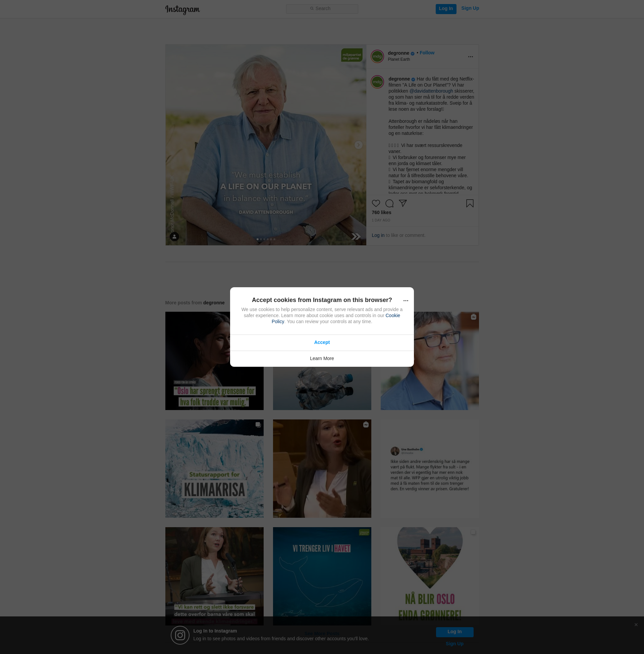This screenshot has height=654, width=644.
Task: Close the bottom login banner
Action: [636, 624]
